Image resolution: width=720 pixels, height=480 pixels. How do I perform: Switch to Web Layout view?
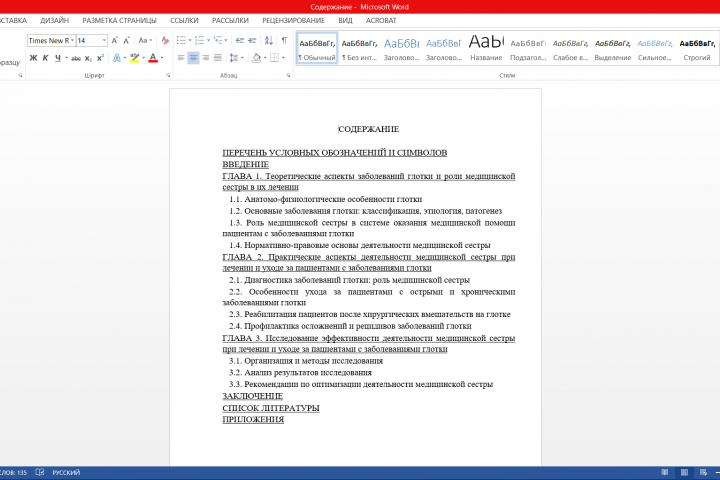[703, 472]
